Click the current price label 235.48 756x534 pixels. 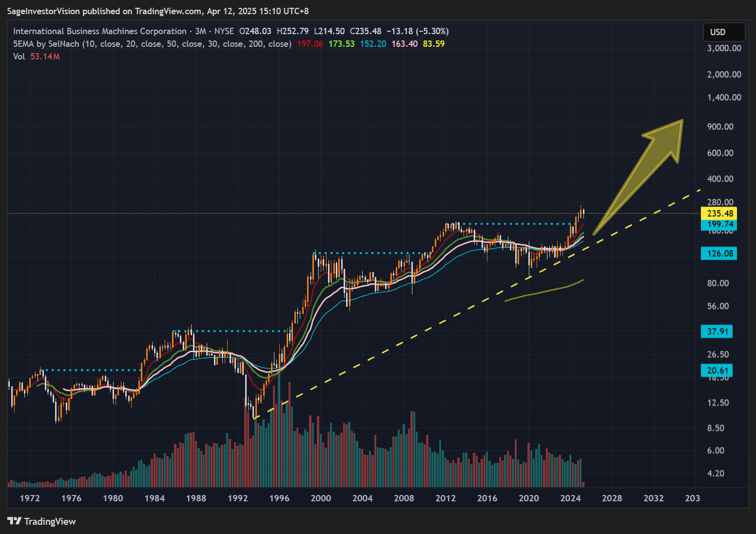click(x=719, y=213)
